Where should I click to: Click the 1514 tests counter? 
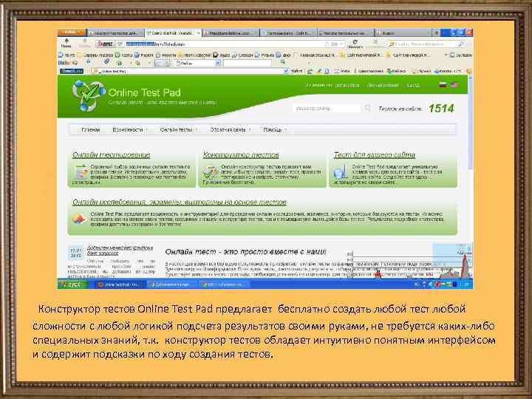(x=441, y=108)
